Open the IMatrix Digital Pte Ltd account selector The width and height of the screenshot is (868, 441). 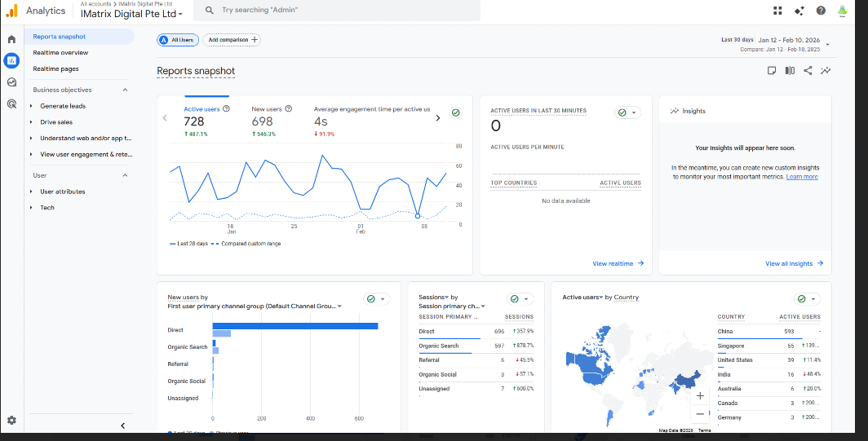(x=132, y=14)
